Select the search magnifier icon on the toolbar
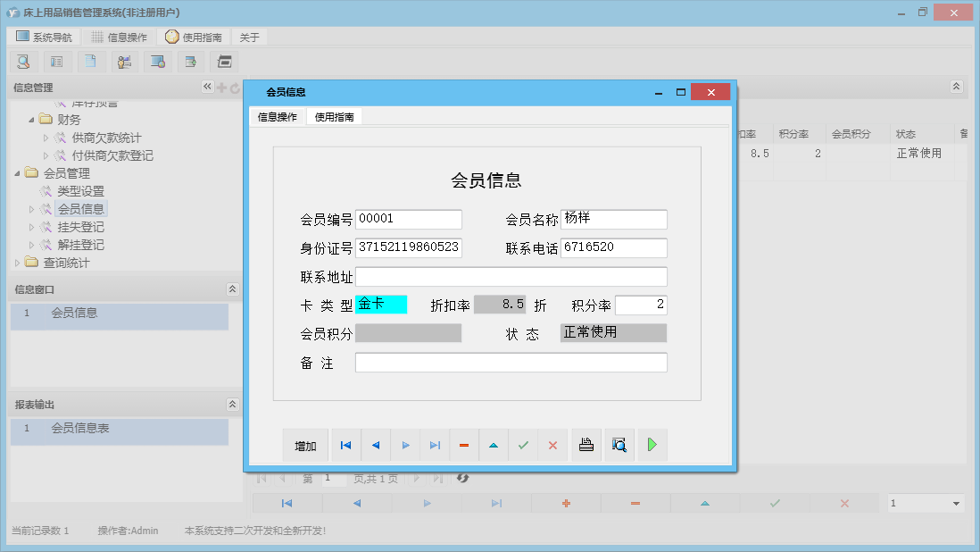This screenshot has width=980, height=552. click(23, 61)
